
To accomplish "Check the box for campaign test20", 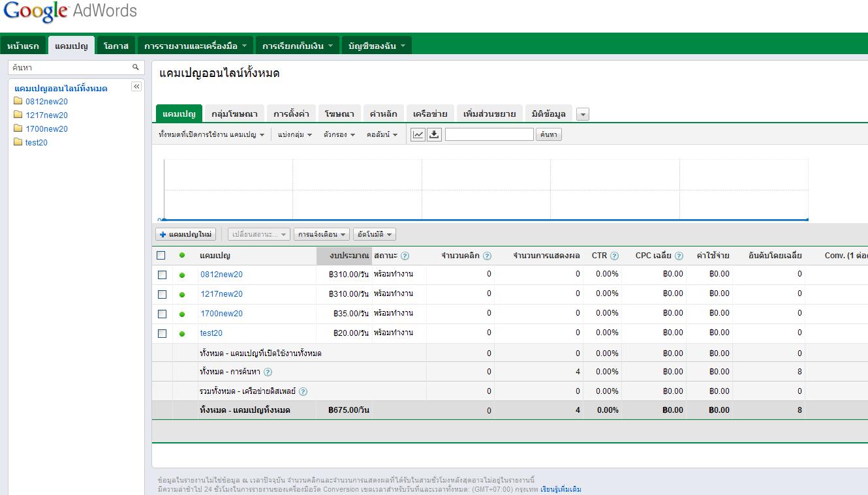I will (x=162, y=333).
